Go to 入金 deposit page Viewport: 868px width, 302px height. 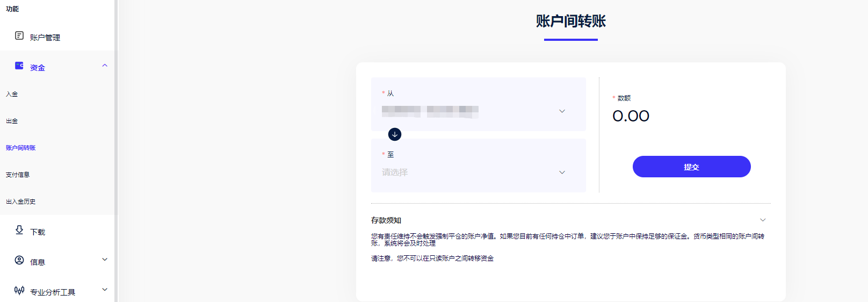12,94
